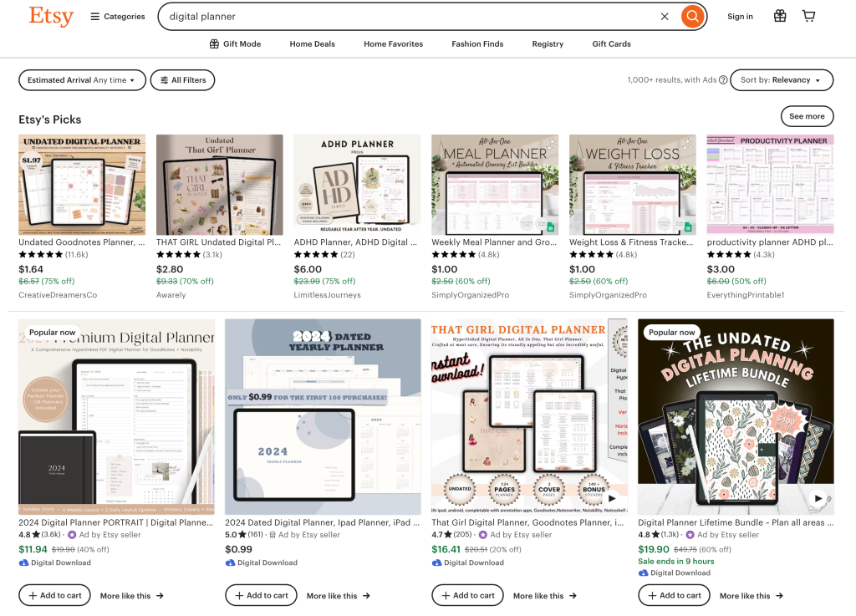Click the orange search magnifier button
Viewport: 856px width, 616px height.
click(x=691, y=17)
